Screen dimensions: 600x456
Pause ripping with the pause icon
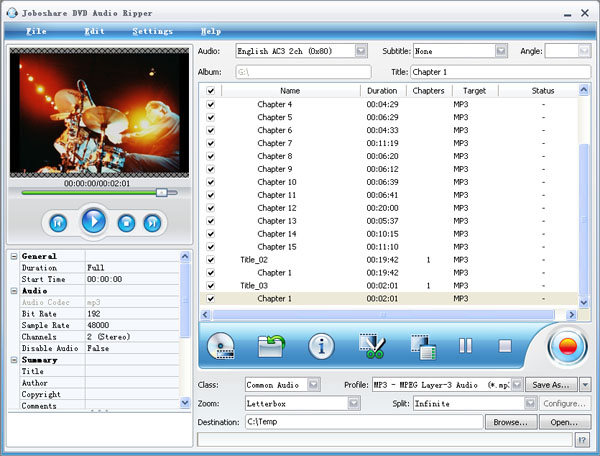coord(465,346)
